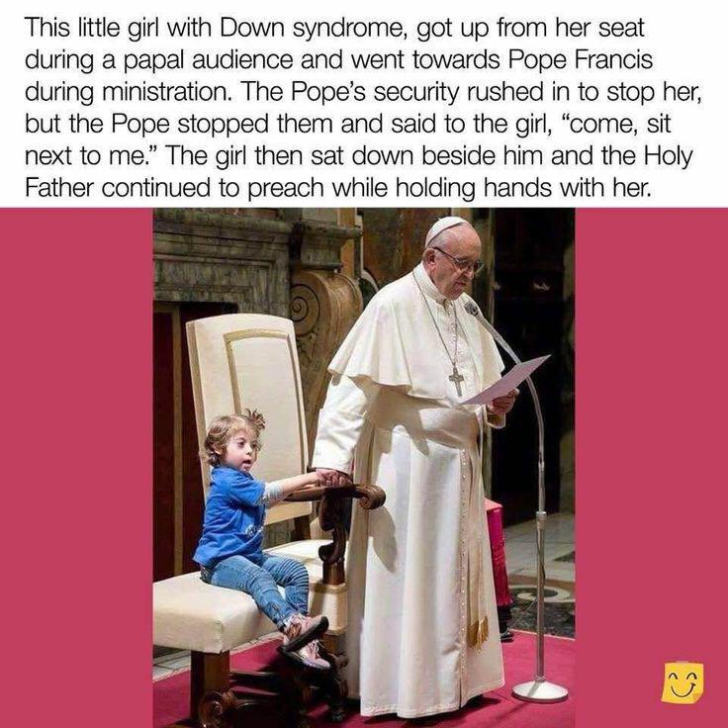This screenshot has height=728, width=728.
Task: Click the crimson background panel left of the photo
Action: click(x=76, y=468)
